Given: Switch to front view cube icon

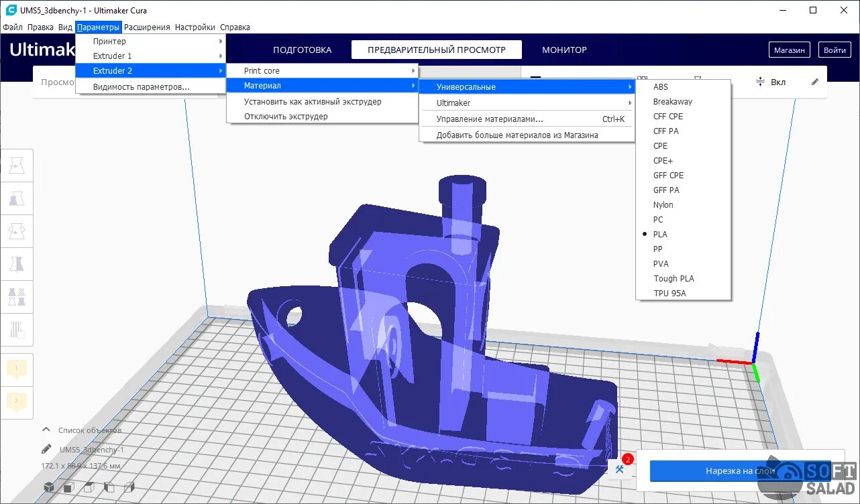Looking at the screenshot, I should [69, 487].
